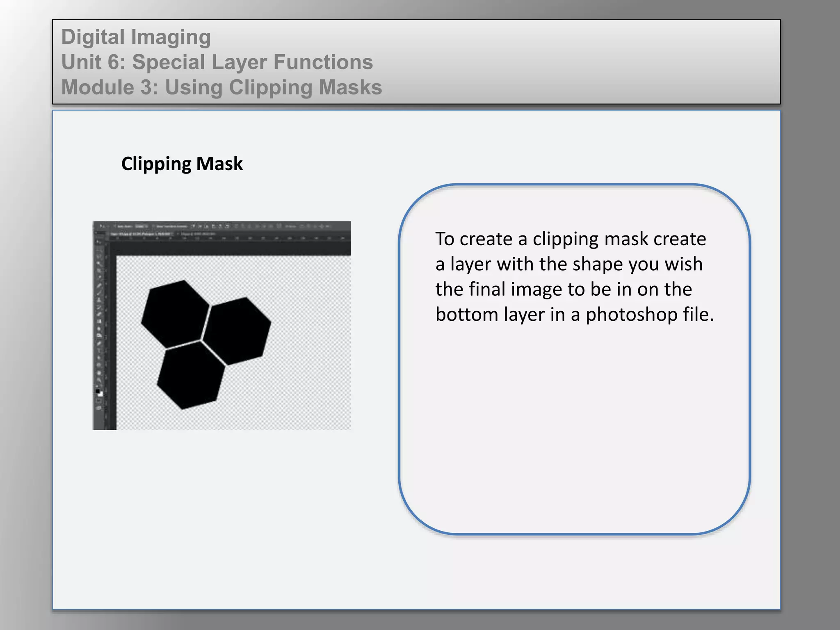Click the foreground color swatch
This screenshot has width=840, height=630.
pos(98,391)
